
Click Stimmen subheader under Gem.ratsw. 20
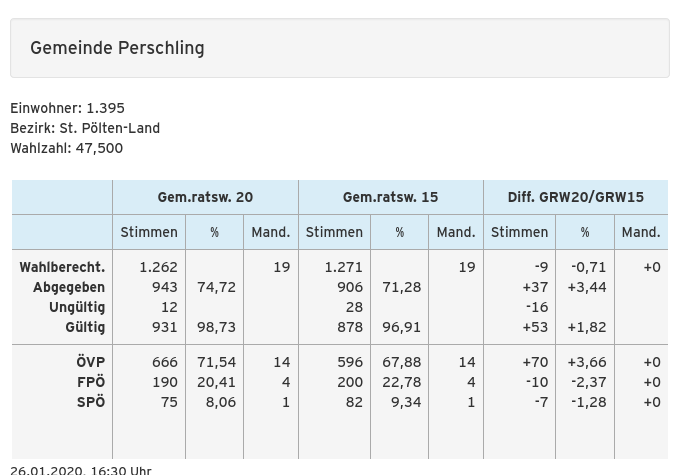click(x=149, y=232)
